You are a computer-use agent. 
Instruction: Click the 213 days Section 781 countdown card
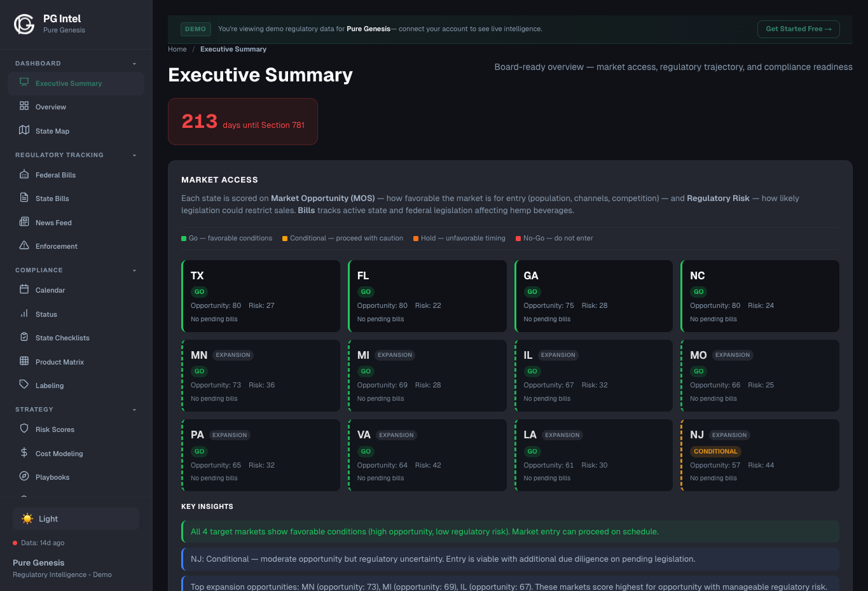pos(242,121)
